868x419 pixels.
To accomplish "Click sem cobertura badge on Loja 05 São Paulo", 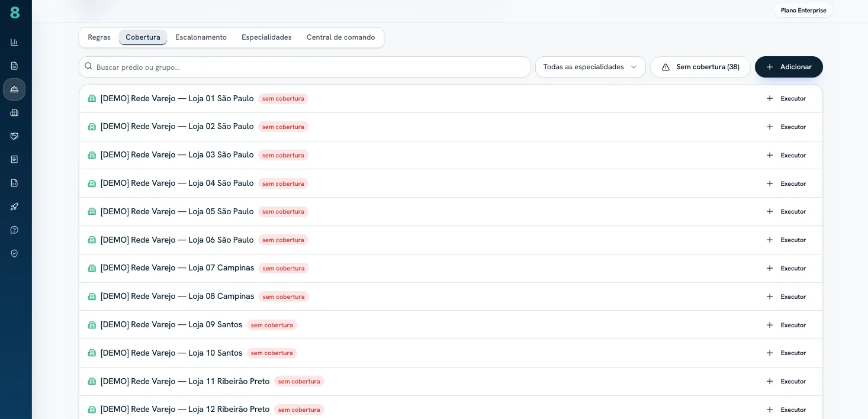I will [283, 212].
